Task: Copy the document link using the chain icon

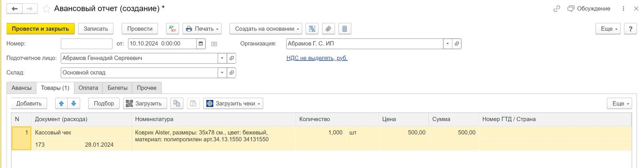Action: pos(557,9)
